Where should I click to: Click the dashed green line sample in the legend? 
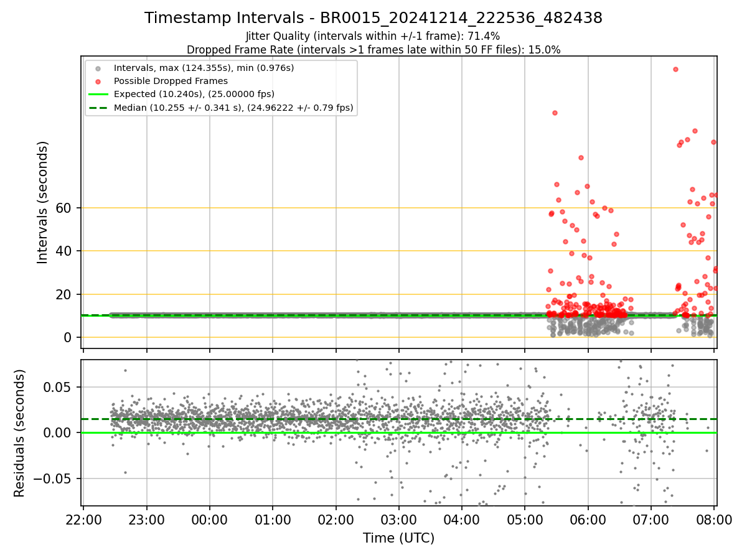[x=97, y=108]
